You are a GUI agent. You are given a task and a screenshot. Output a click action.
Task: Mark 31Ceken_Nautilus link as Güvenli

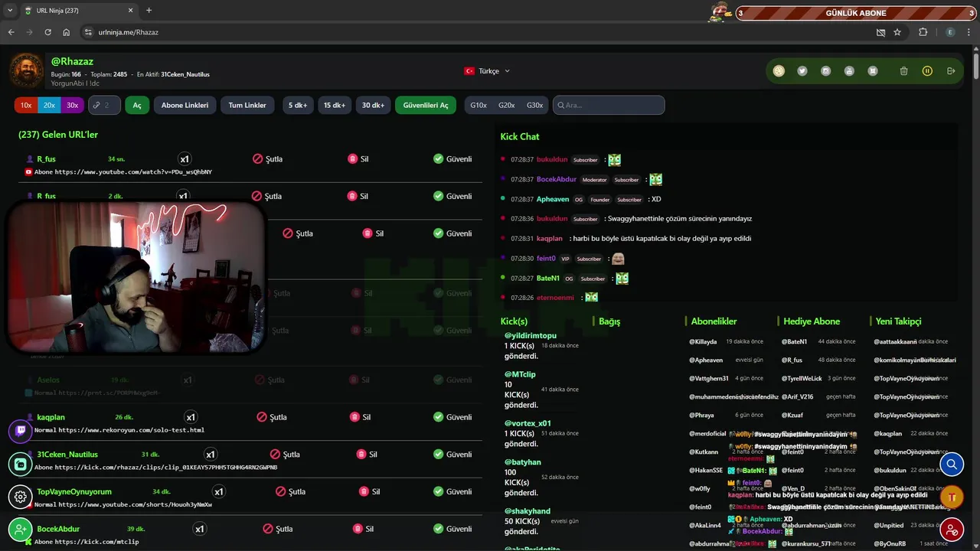[x=452, y=454]
